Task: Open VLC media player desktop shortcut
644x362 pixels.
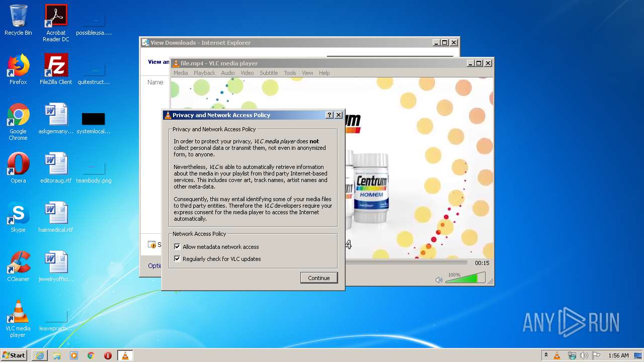Action: click(18, 319)
